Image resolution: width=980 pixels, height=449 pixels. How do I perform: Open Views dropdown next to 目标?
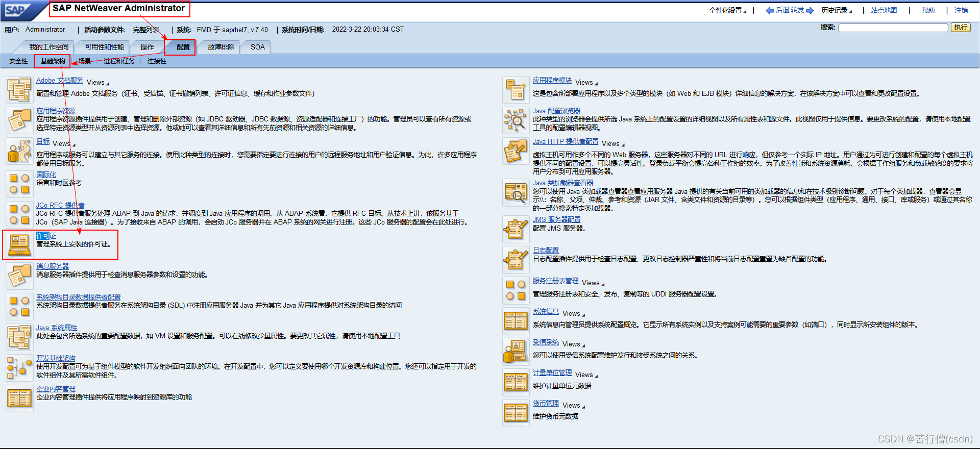[x=63, y=144]
